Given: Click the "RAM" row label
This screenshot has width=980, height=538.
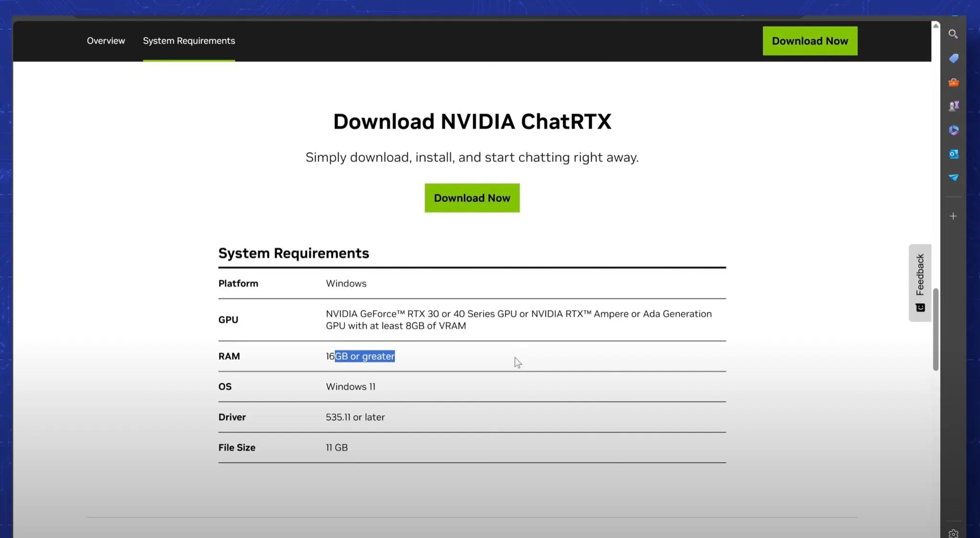Looking at the screenshot, I should [x=229, y=356].
